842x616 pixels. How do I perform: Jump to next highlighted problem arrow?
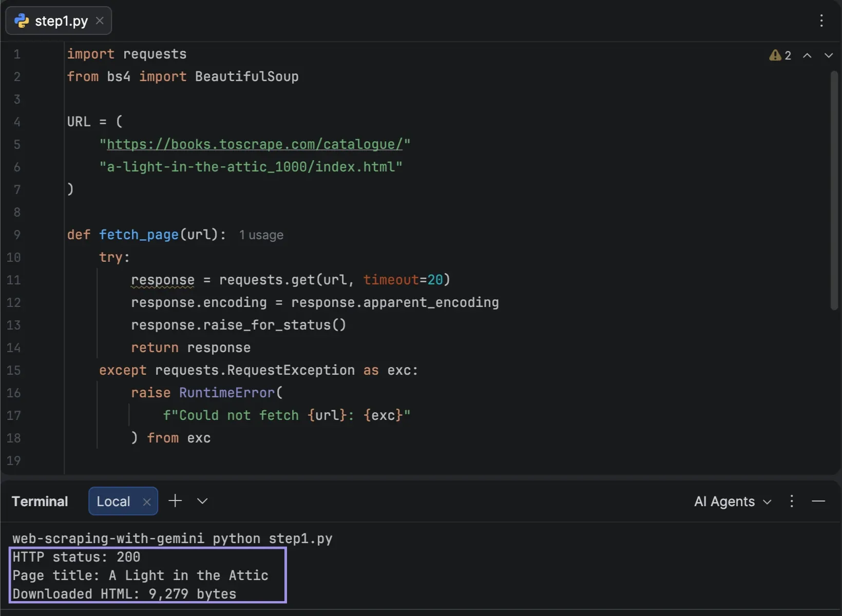[829, 55]
